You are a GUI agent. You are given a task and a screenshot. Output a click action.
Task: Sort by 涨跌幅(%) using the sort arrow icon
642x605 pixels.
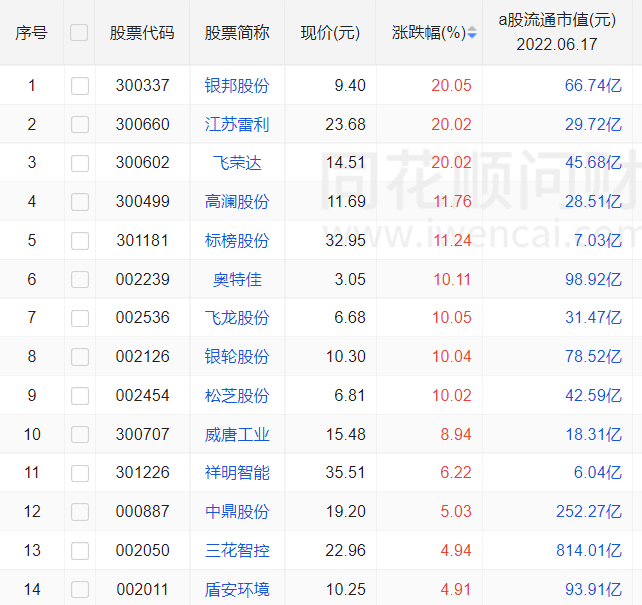[x=472, y=32]
